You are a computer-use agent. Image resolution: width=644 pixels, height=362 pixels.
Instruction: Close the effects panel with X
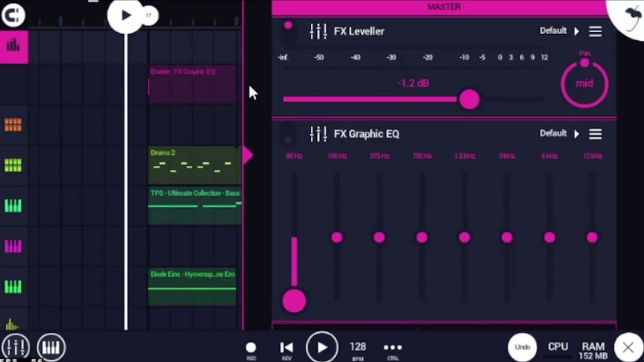coord(628,347)
